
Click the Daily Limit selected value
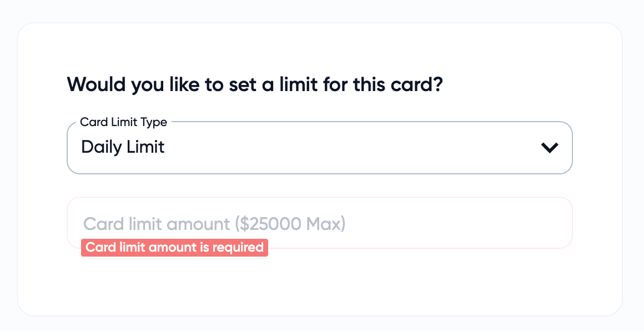tap(123, 147)
